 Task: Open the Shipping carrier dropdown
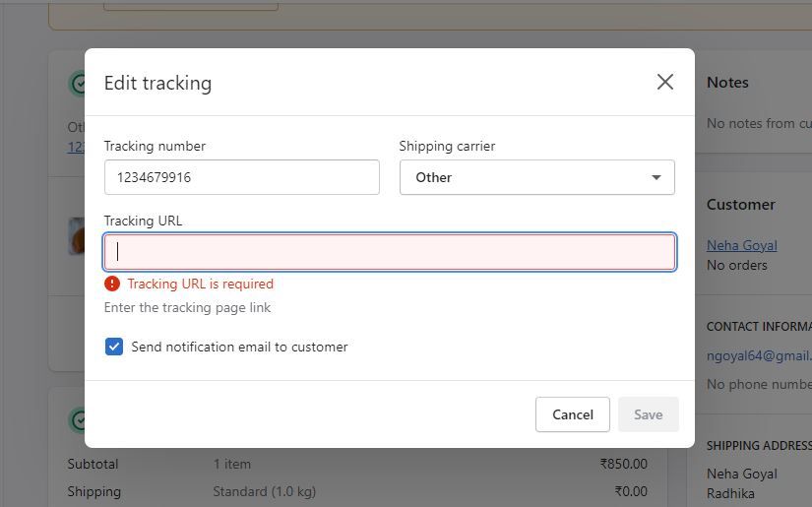click(x=536, y=177)
